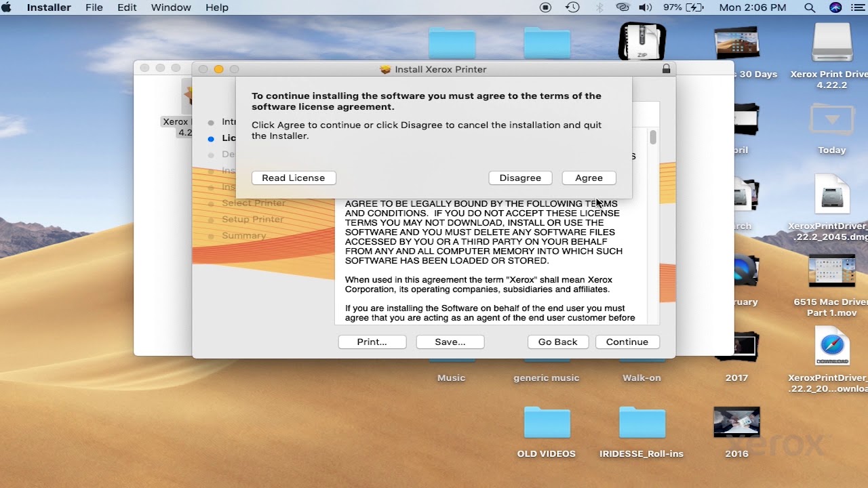Screen dimensions: 868x488
Task: Select the ZIP archive icon on desktop
Action: [642, 42]
